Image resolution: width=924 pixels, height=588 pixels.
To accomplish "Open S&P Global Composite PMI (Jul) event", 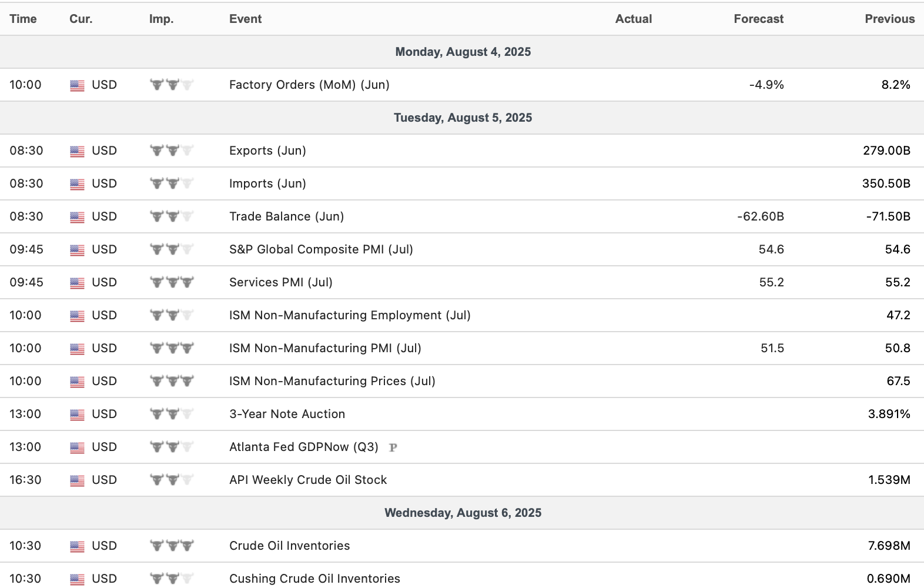I will [x=321, y=249].
